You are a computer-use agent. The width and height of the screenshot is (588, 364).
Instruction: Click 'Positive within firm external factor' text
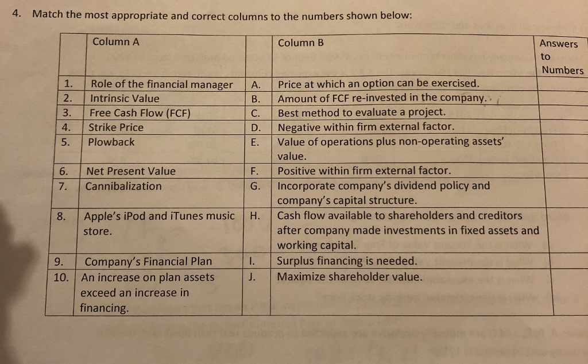click(x=364, y=171)
